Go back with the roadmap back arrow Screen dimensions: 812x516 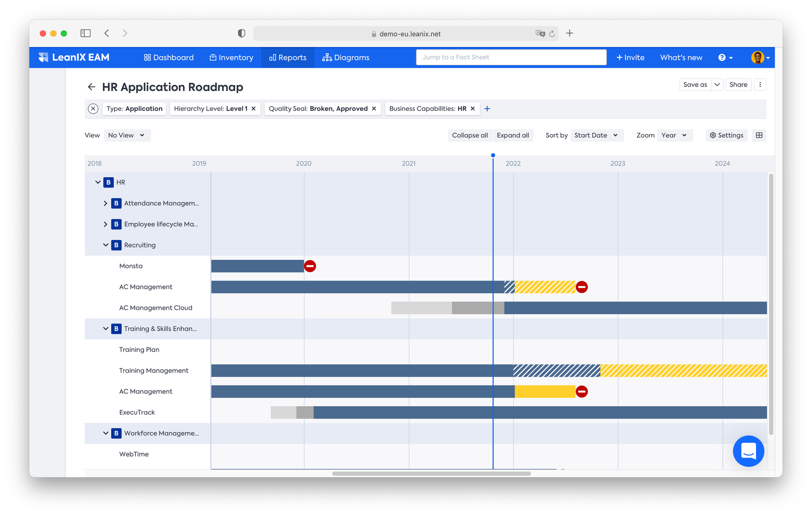(92, 87)
